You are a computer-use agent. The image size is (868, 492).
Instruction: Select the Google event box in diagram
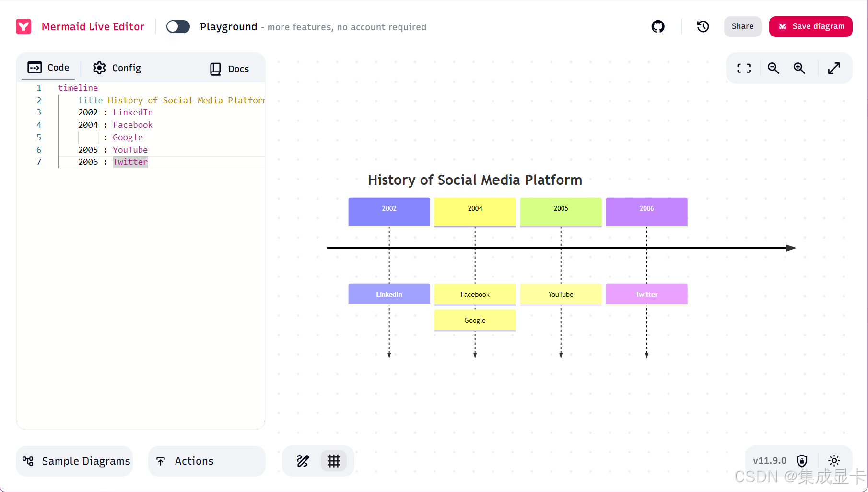[475, 320]
